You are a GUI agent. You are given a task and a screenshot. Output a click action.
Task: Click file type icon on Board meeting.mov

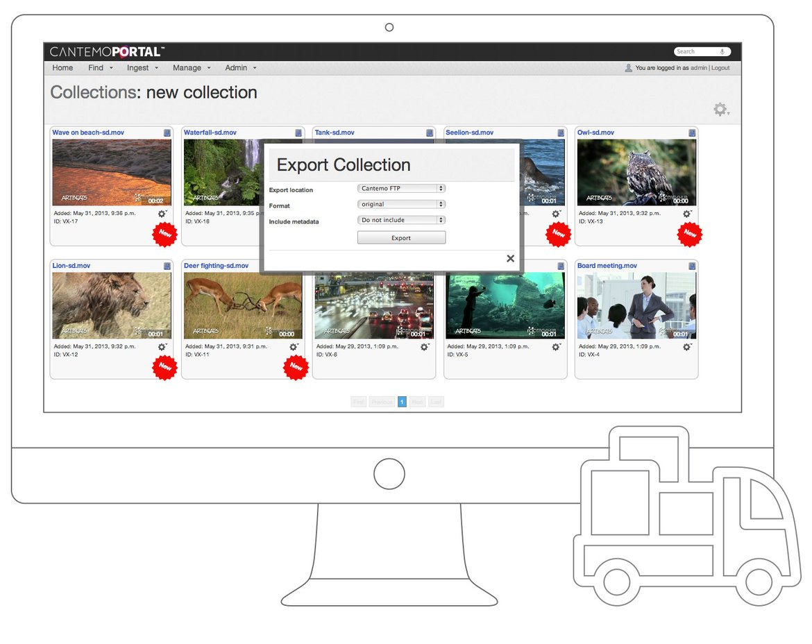(x=692, y=266)
